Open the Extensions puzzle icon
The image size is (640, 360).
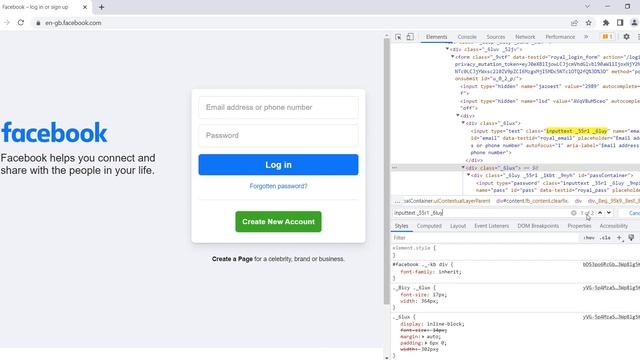[x=606, y=23]
